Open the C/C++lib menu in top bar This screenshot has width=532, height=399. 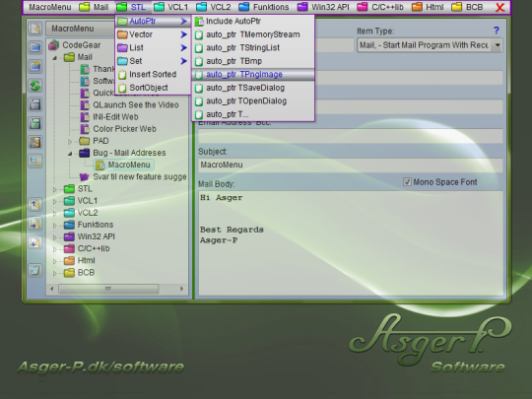(x=380, y=7)
